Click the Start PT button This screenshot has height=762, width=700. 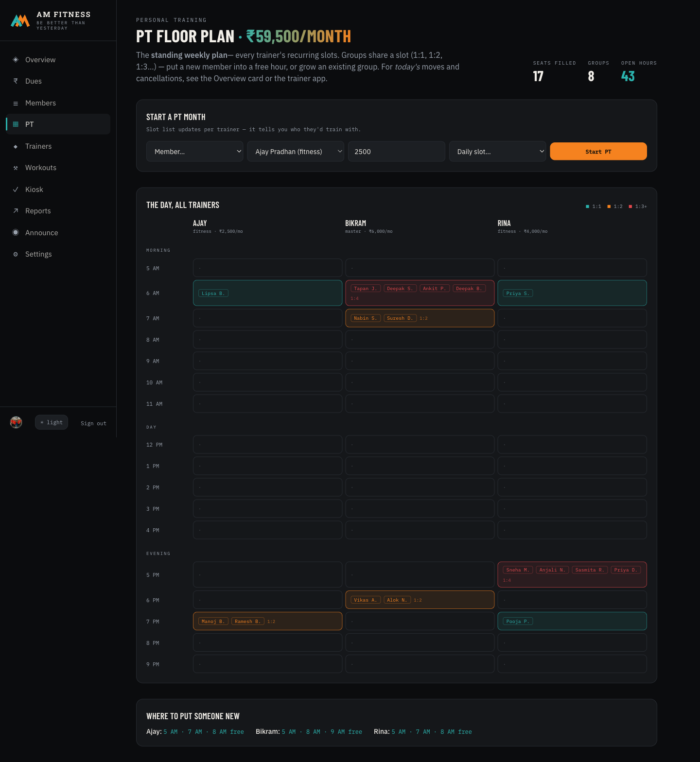[598, 151]
